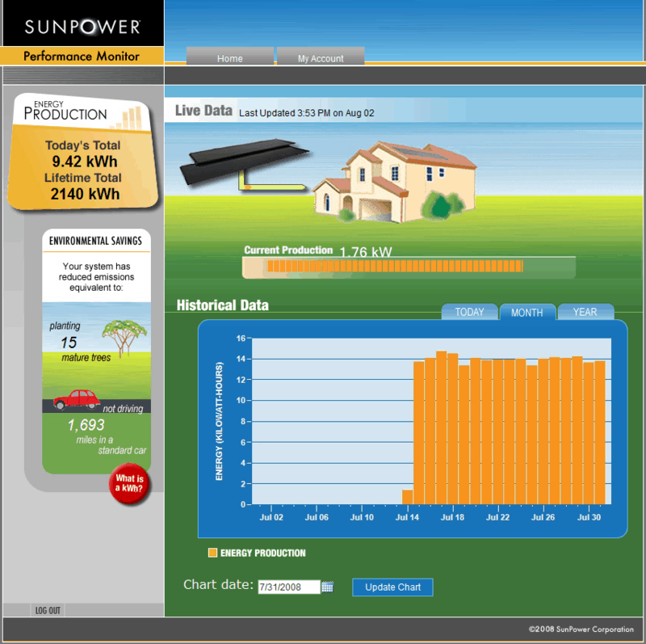
Task: Click the '15' mature trees number
Action: click(69, 343)
